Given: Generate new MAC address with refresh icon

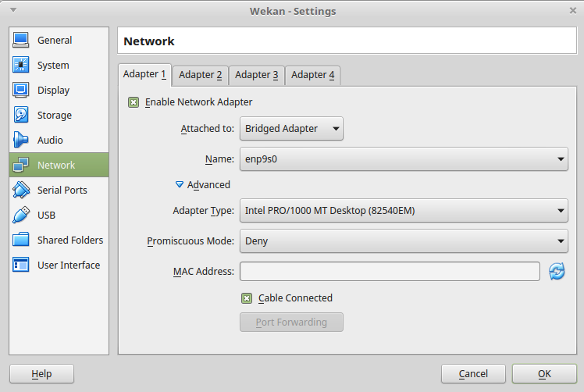Looking at the screenshot, I should (x=557, y=271).
